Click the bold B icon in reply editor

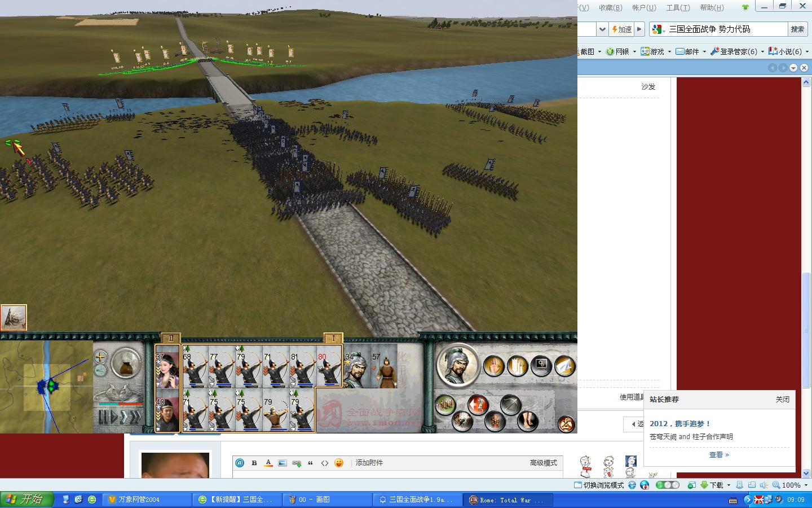click(254, 463)
